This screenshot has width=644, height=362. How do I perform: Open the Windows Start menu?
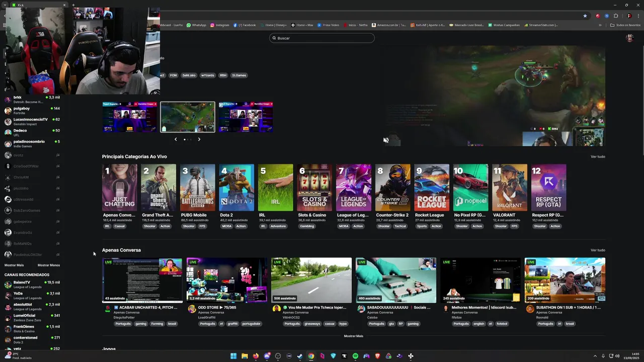[x=233, y=356]
